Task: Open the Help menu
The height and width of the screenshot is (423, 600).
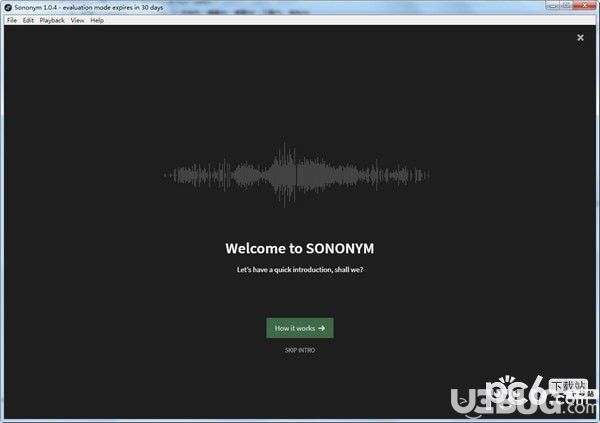Action: pos(97,20)
